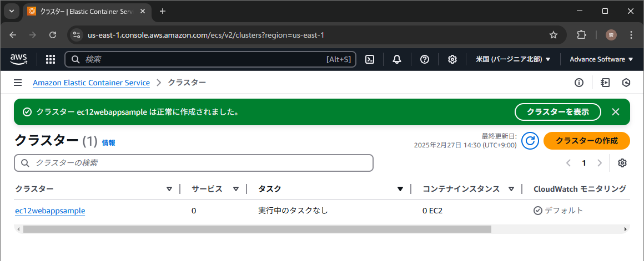
Task: Reload the browser page
Action: 53,35
